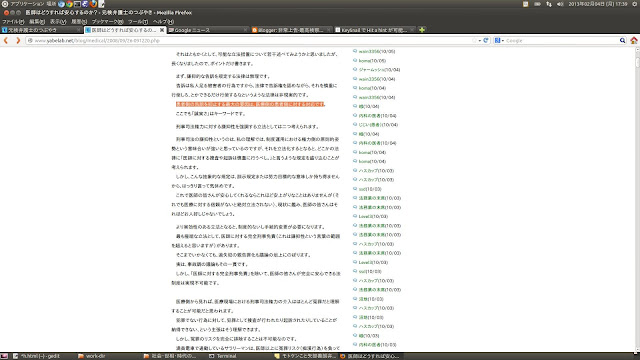Open comment link 内科の医者(10/03)

click(x=377, y=345)
